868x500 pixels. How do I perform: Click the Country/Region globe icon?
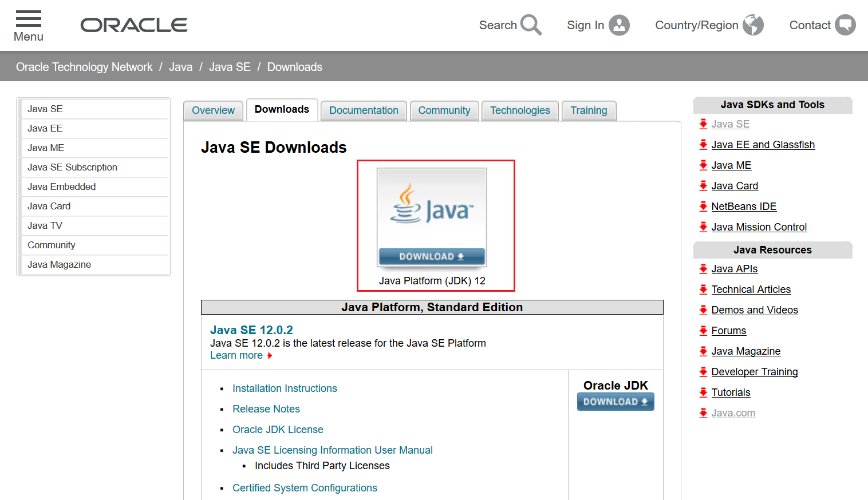click(x=753, y=25)
